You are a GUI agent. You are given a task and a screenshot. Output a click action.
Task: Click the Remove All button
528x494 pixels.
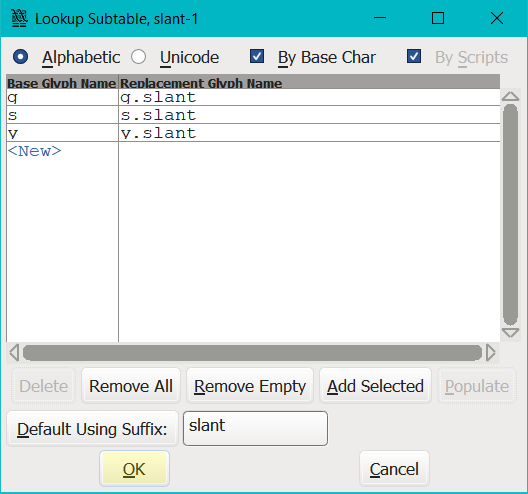[131, 386]
